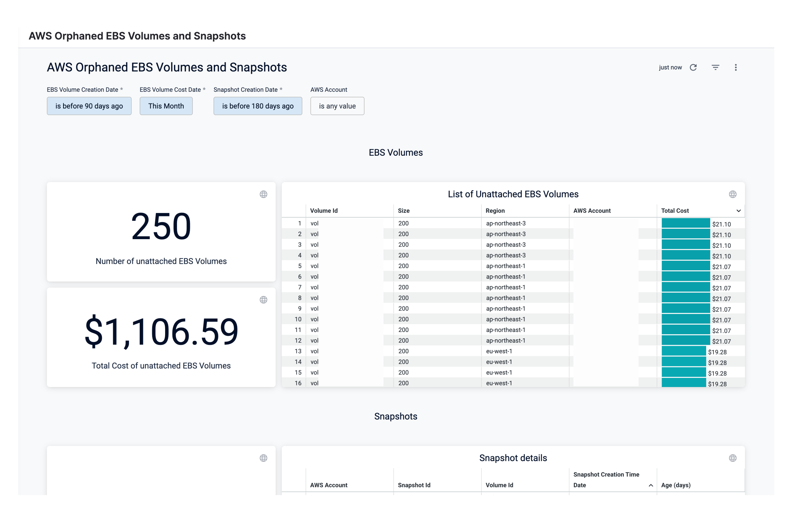Click the 250 unattached volumes number
798x532 pixels.
161,226
